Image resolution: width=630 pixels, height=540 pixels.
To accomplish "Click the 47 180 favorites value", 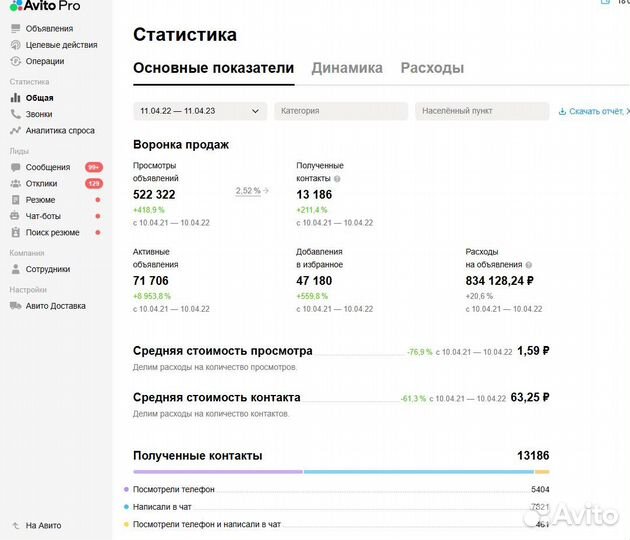I will pyautogui.click(x=314, y=280).
